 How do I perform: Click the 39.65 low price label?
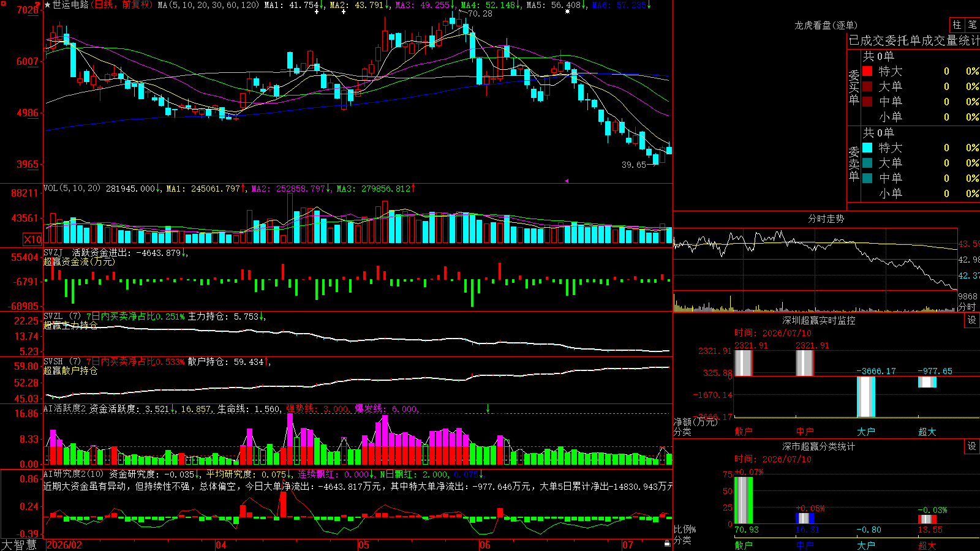pos(634,165)
